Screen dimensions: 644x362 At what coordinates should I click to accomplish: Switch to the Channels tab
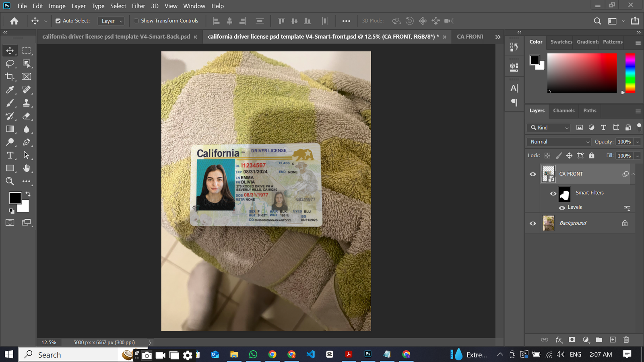point(563,111)
